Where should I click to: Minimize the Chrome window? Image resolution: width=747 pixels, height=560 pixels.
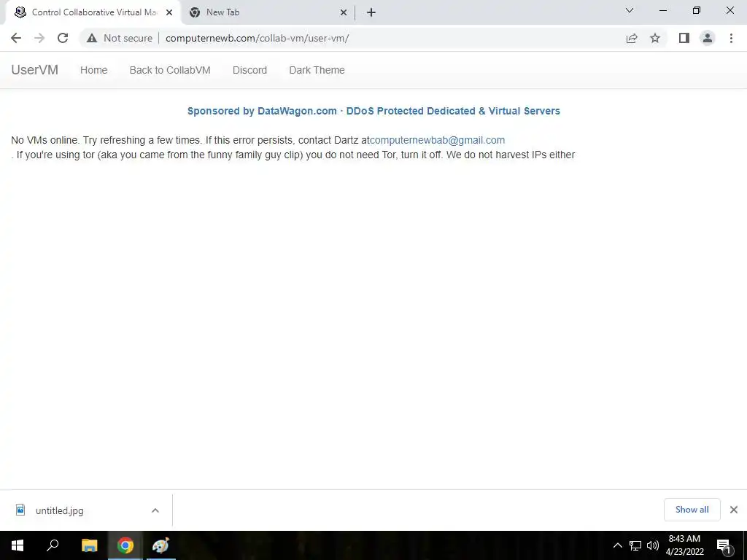pos(662,10)
